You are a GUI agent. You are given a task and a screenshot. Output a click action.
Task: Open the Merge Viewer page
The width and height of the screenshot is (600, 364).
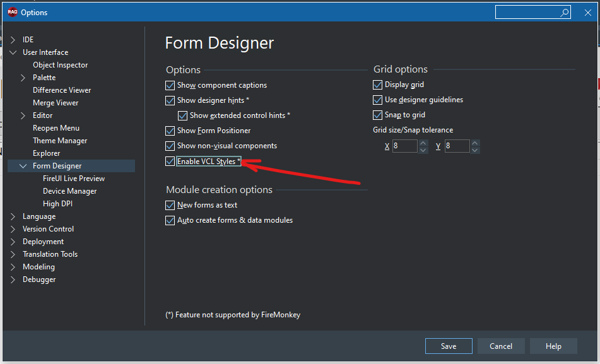(56, 103)
